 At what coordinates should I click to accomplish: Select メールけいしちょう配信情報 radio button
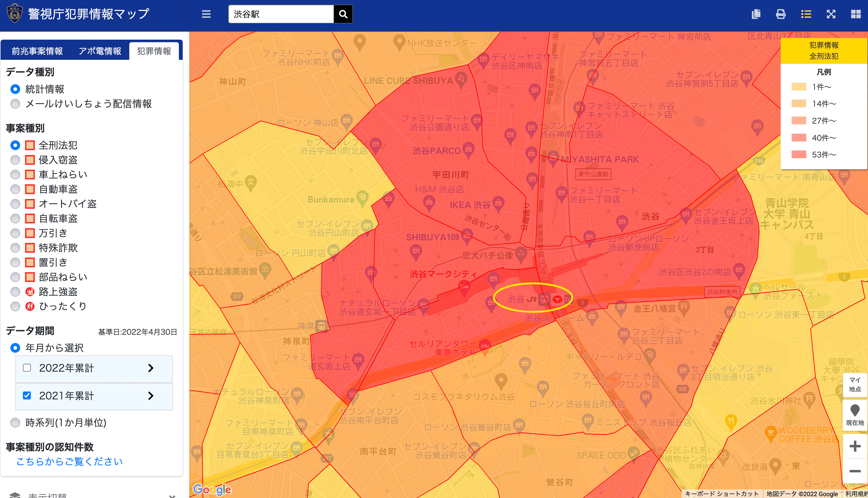pyautogui.click(x=15, y=104)
